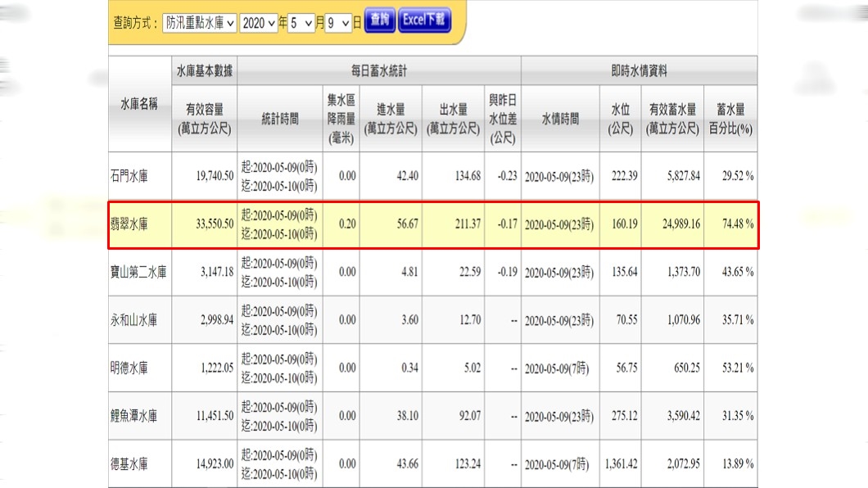Click the 29.52 % storage percentage
868x488 pixels.
[x=738, y=176]
